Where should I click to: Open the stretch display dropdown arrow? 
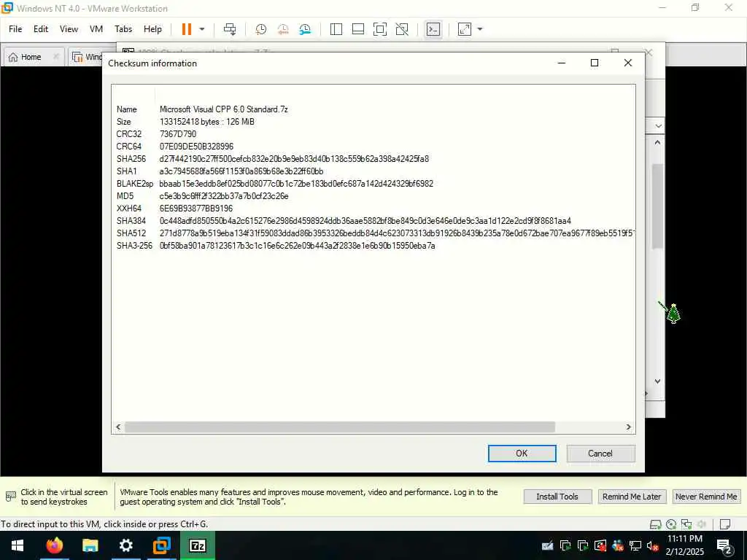pyautogui.click(x=480, y=29)
